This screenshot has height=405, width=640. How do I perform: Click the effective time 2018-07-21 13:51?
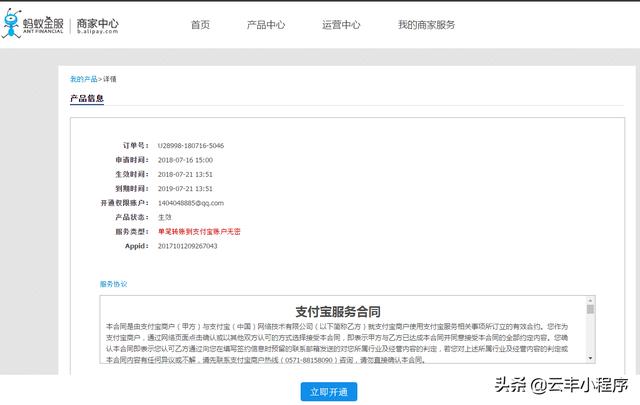click(185, 174)
